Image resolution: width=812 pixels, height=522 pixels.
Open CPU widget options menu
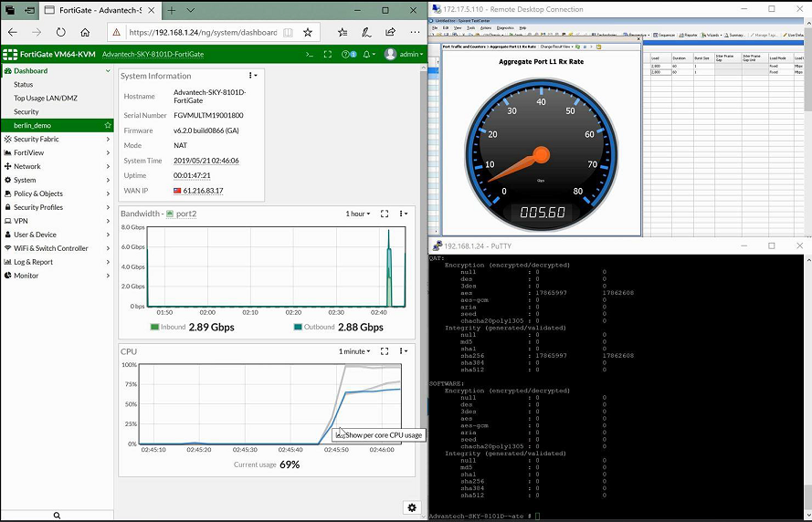point(404,351)
